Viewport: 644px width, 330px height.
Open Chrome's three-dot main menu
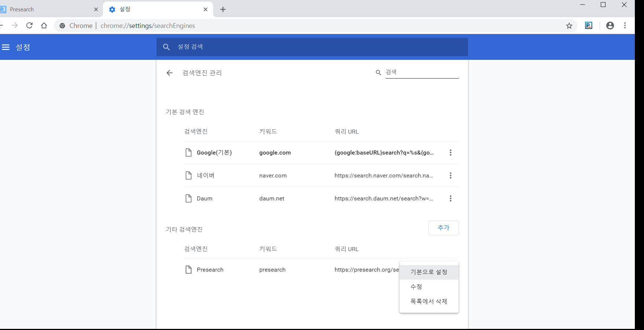pos(625,25)
